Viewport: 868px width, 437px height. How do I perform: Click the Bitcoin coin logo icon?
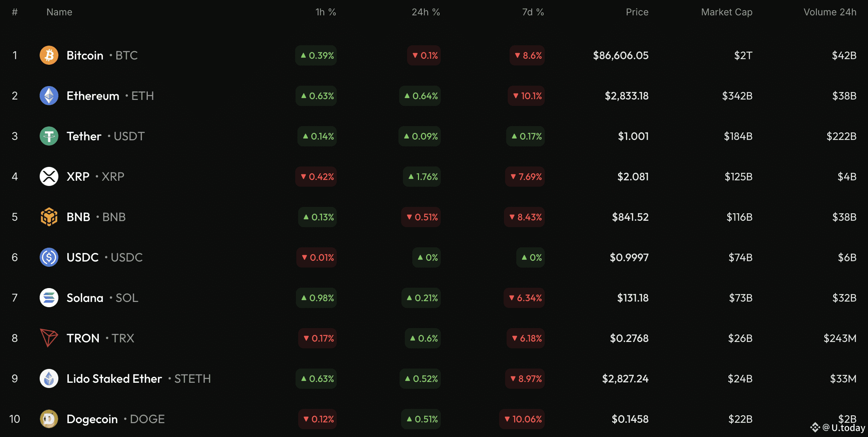(x=49, y=55)
